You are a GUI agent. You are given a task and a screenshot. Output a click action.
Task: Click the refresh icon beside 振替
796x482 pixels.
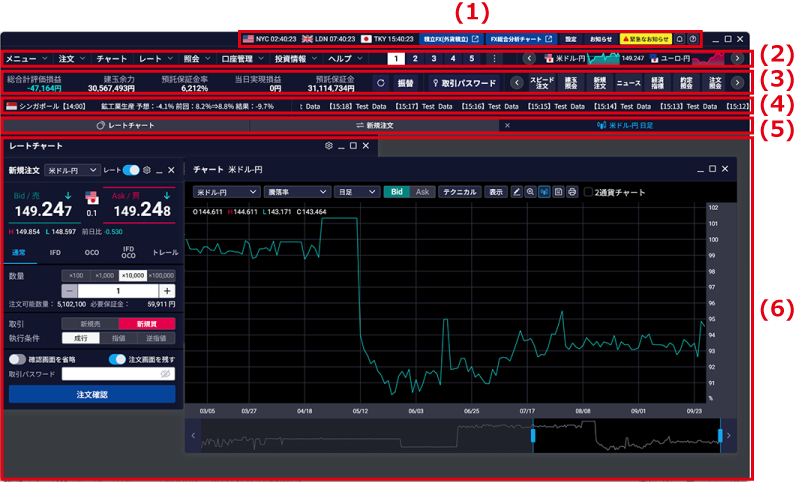pyautogui.click(x=379, y=83)
